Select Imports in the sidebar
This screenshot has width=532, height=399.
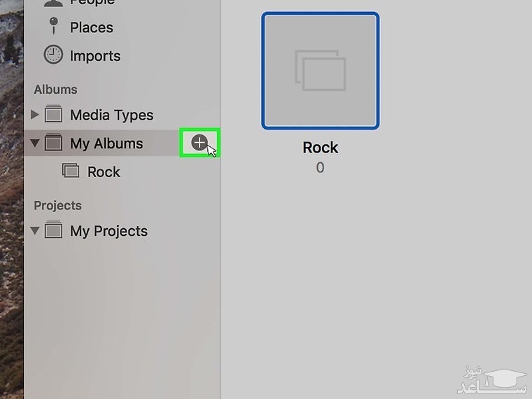click(x=94, y=56)
